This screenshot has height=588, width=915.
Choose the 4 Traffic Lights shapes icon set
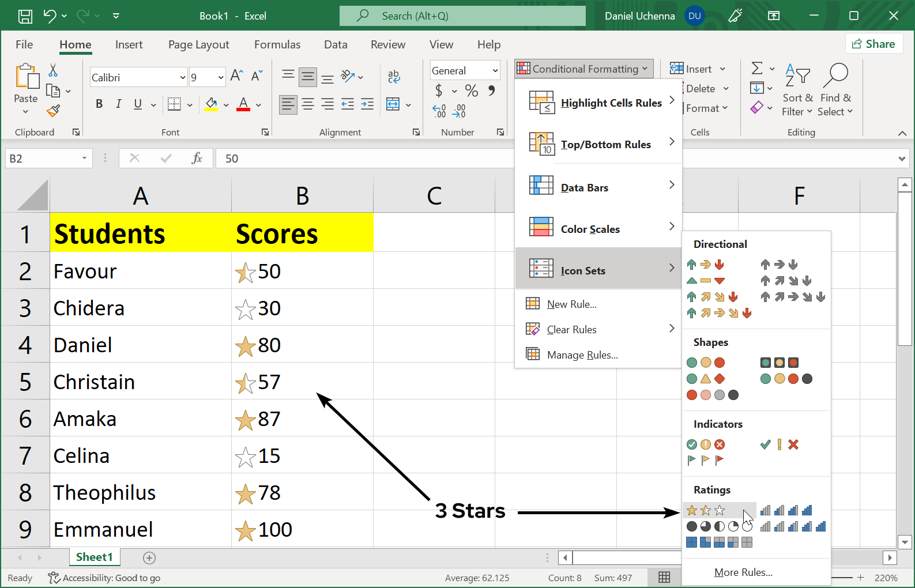tap(786, 379)
